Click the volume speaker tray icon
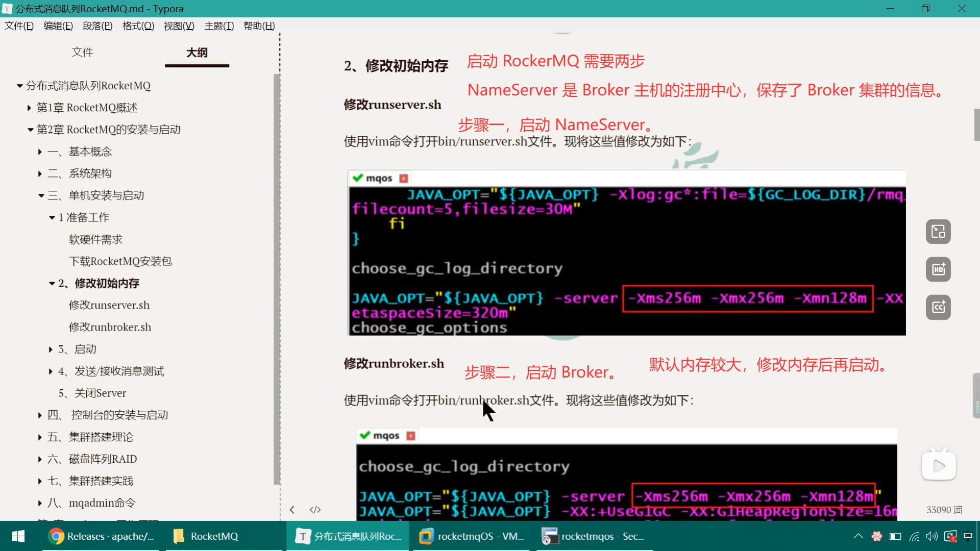The image size is (980, 551). pyautogui.click(x=932, y=536)
